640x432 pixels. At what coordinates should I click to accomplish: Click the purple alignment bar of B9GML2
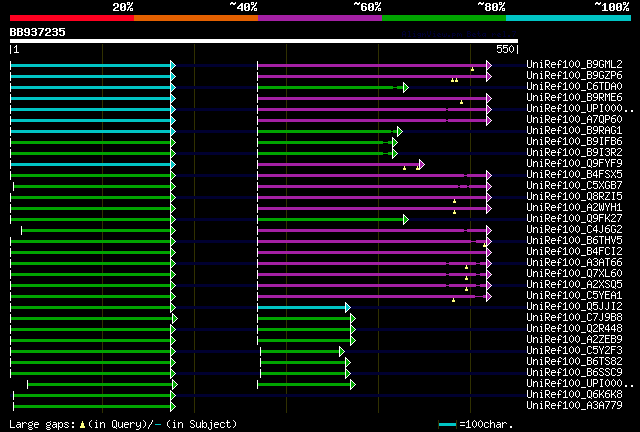[372, 65]
